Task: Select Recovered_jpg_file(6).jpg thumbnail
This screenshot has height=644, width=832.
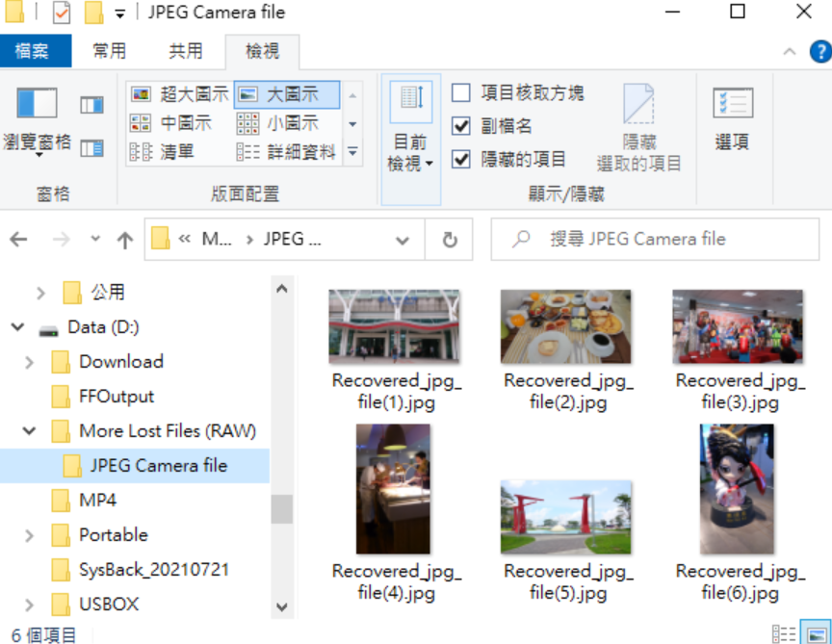Action: pyautogui.click(x=737, y=489)
